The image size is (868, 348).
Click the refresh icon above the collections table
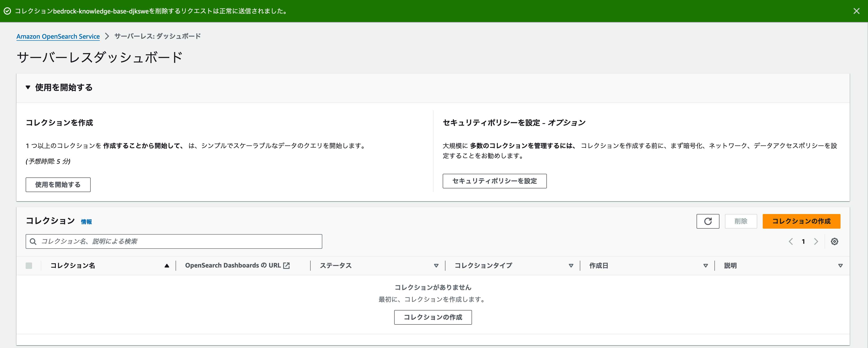(708, 221)
